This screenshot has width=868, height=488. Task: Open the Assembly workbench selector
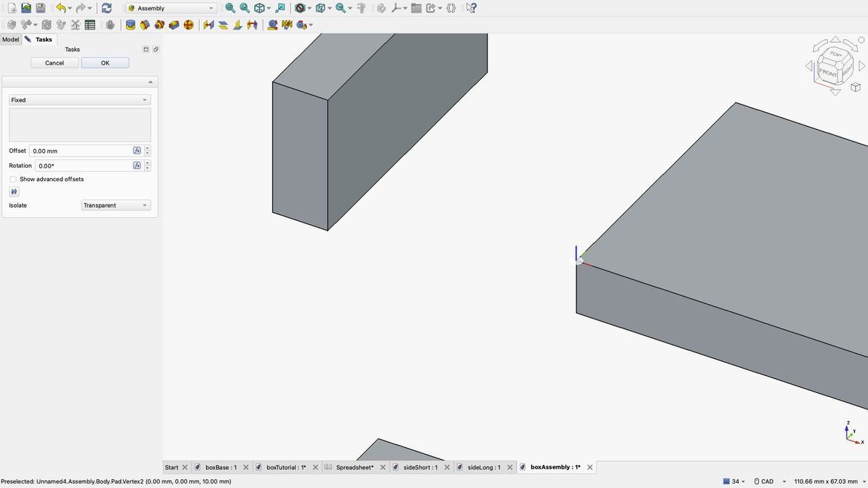point(169,7)
